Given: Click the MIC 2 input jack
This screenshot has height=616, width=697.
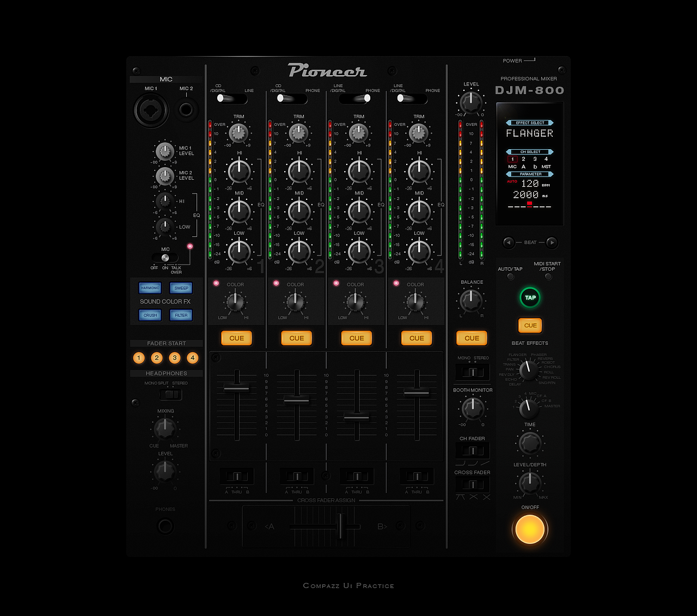Looking at the screenshot, I should pos(186,110).
